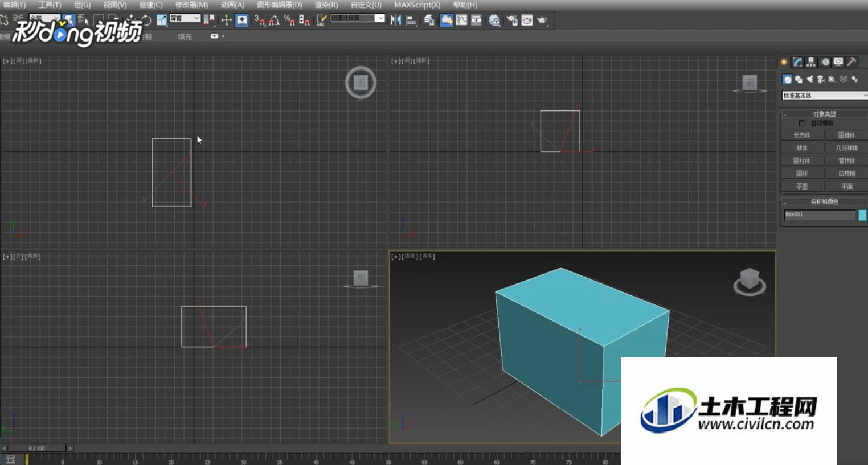Click the Use Pivot Point Center icon

(x=209, y=20)
